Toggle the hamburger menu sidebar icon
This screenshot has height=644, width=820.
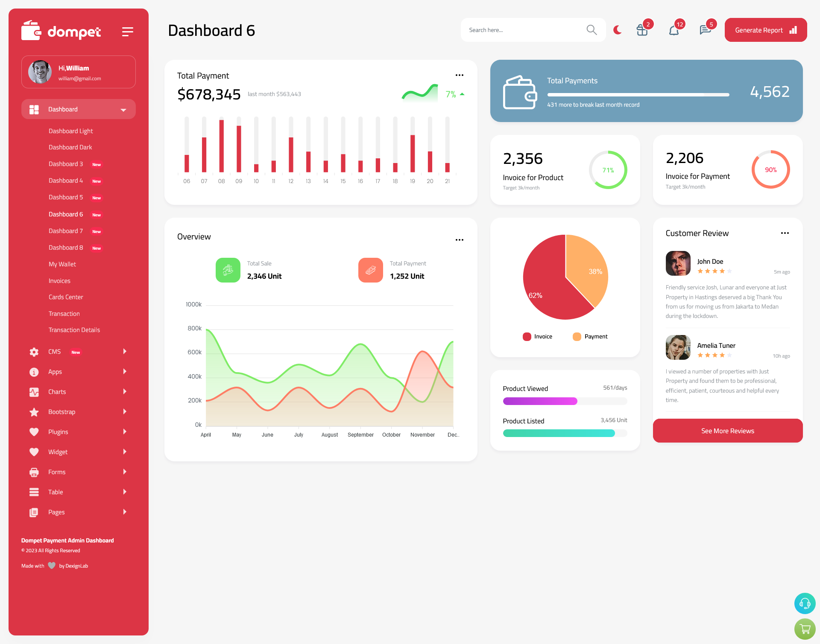pos(127,31)
